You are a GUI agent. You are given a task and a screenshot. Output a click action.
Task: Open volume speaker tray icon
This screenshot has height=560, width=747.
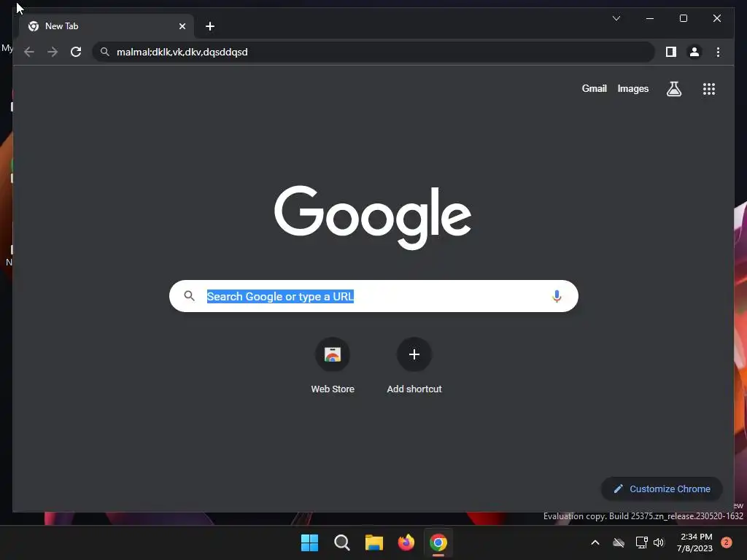pyautogui.click(x=659, y=542)
